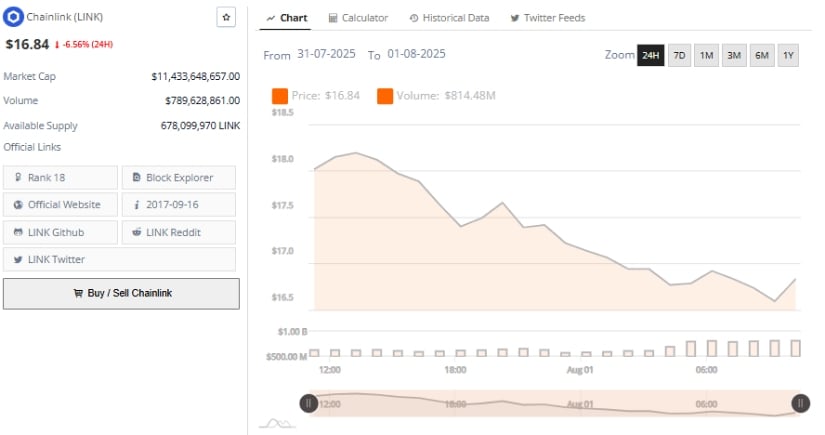825x435 pixels.
Task: Click the $16.84 current price
Action: [27, 44]
